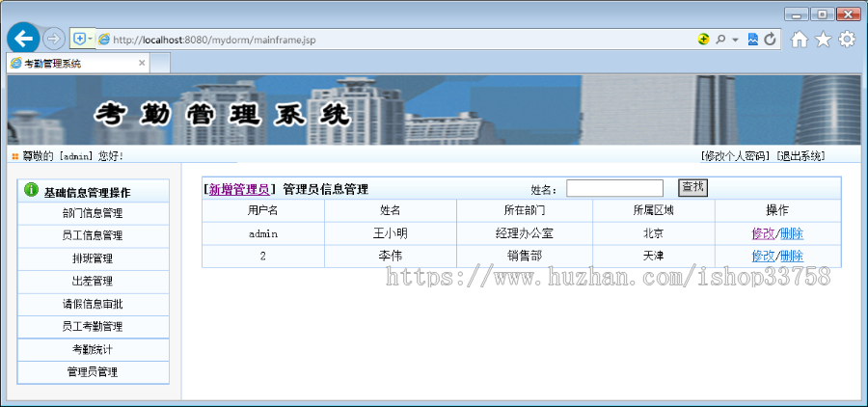Click the green add-on icon in the address bar
Screen dimensions: 868x407
click(x=704, y=40)
